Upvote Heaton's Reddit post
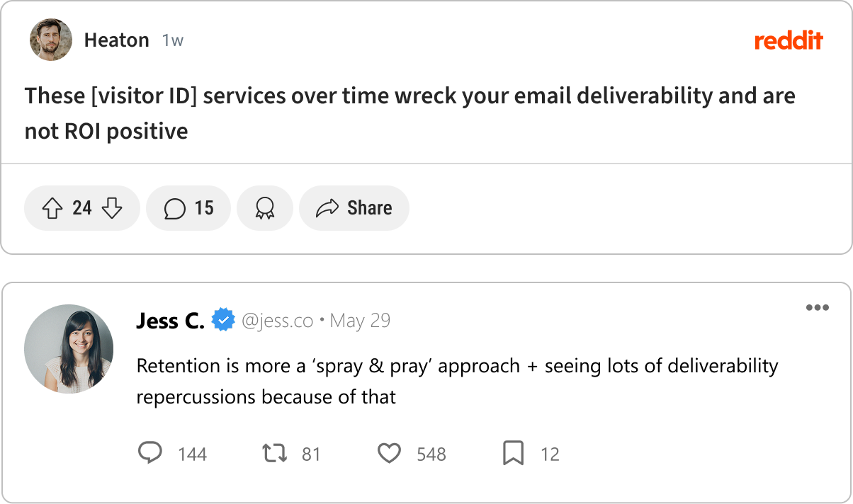Viewport: 853px width, 504px height. pos(53,208)
